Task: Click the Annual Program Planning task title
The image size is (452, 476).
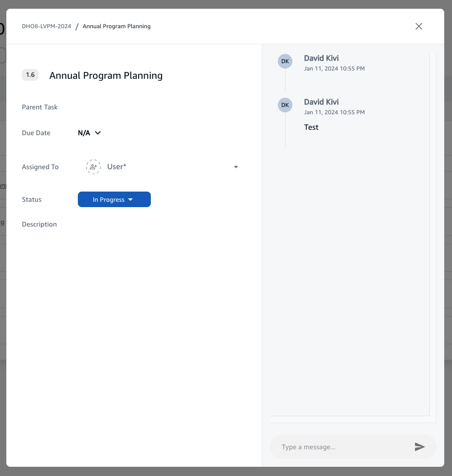Action: point(106,75)
